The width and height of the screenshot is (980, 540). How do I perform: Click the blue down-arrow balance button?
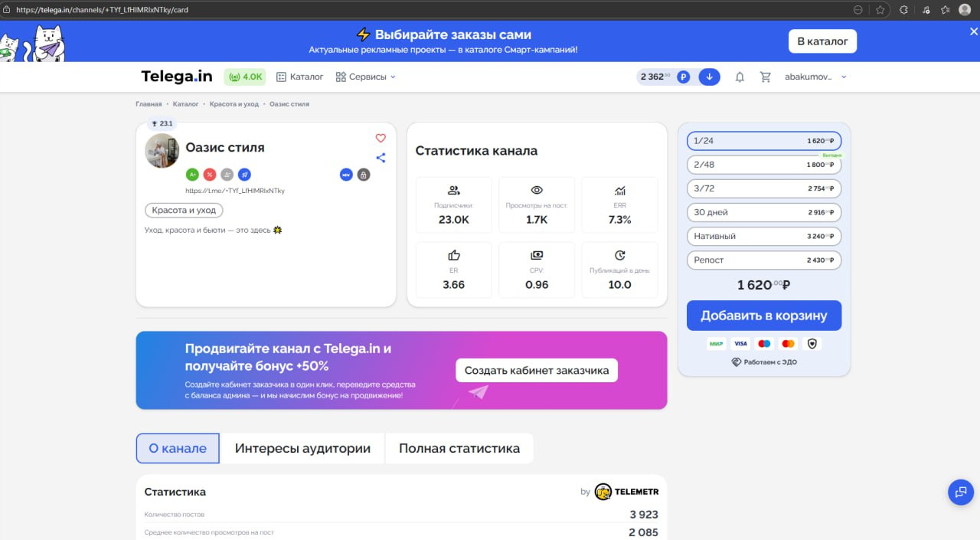710,77
